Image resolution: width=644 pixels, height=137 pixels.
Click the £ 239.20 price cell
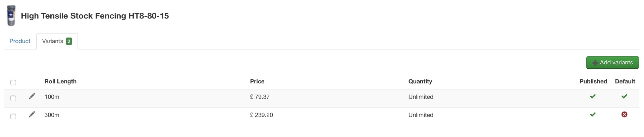261,115
